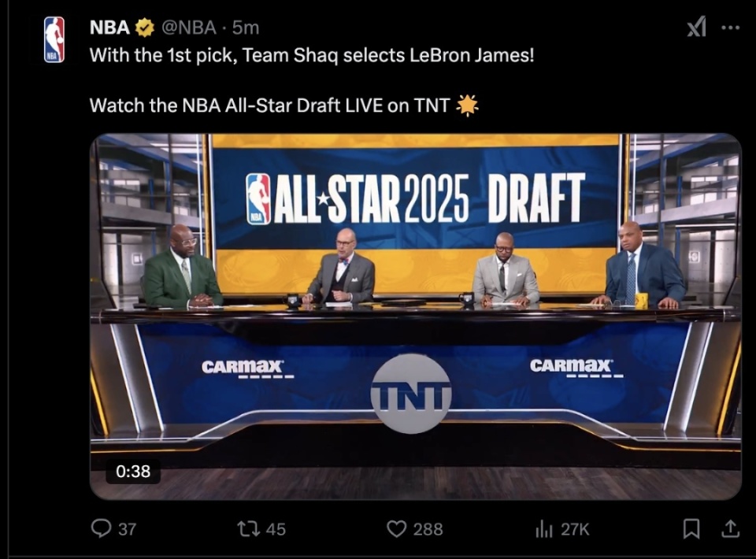The height and width of the screenshot is (559, 756).
Task: Repost using the retweet arrows icon
Action: 249,528
